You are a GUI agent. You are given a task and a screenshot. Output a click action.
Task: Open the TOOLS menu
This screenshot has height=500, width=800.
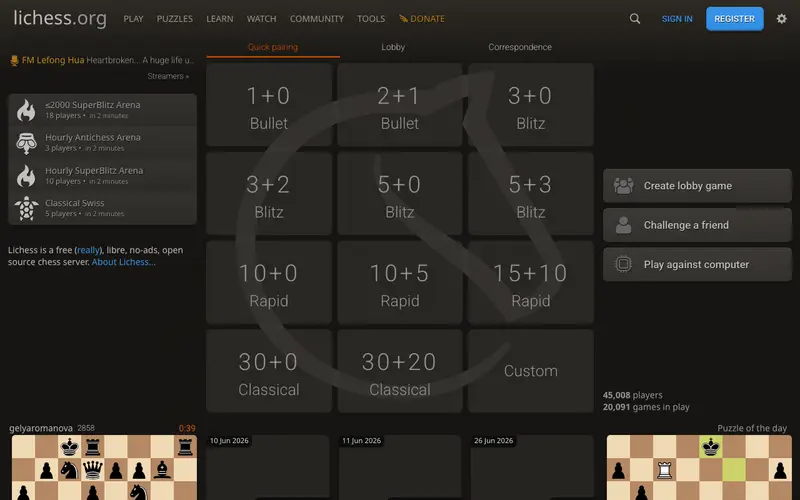(371, 19)
